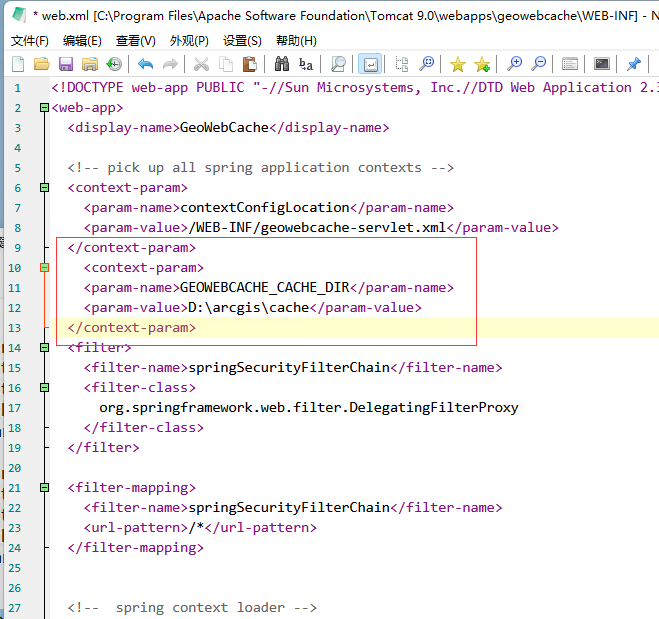Screen dimensions: 659x619
Task: Toggle the indentation guides toolbar icon
Action: coord(402,64)
